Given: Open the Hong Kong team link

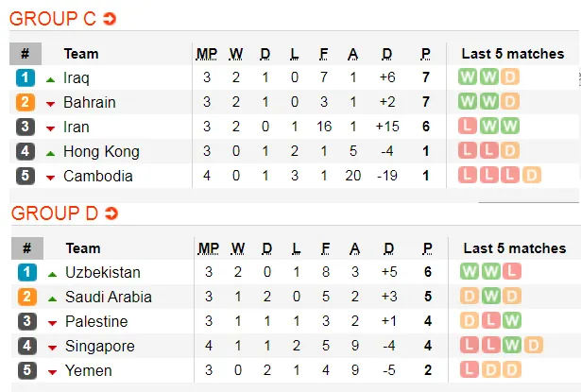Looking at the screenshot, I should [x=101, y=151].
